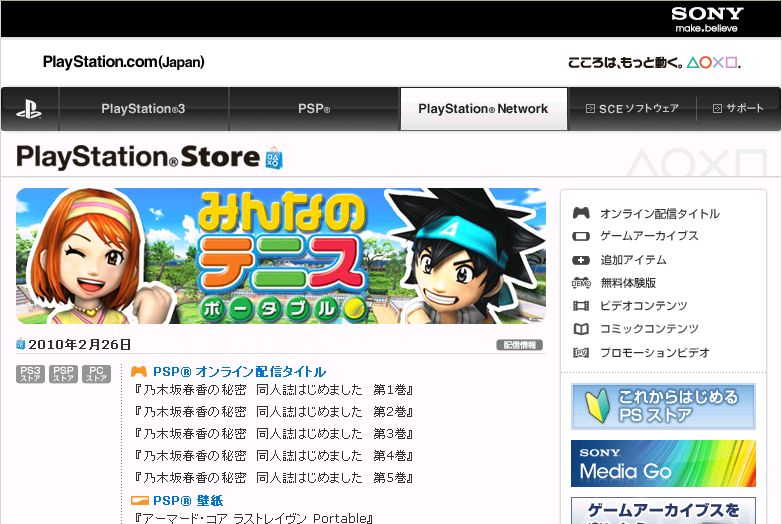Open the みんなのテニス ポータブル banner
Viewport: 782px width, 524px height.
281,256
